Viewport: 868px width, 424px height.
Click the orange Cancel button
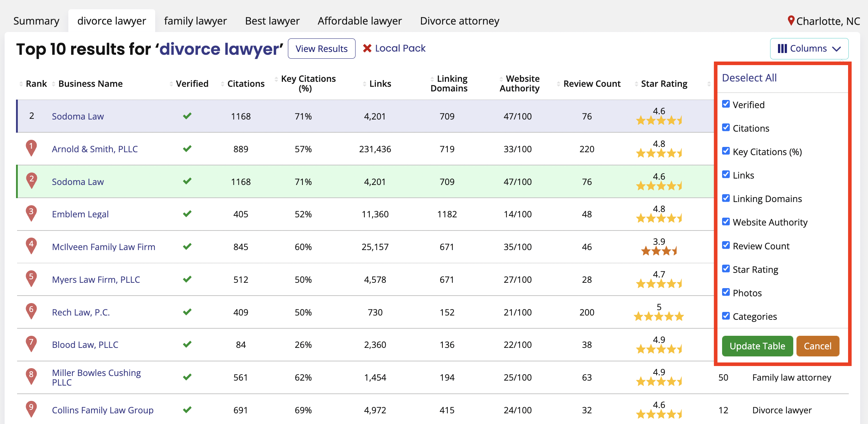(817, 346)
